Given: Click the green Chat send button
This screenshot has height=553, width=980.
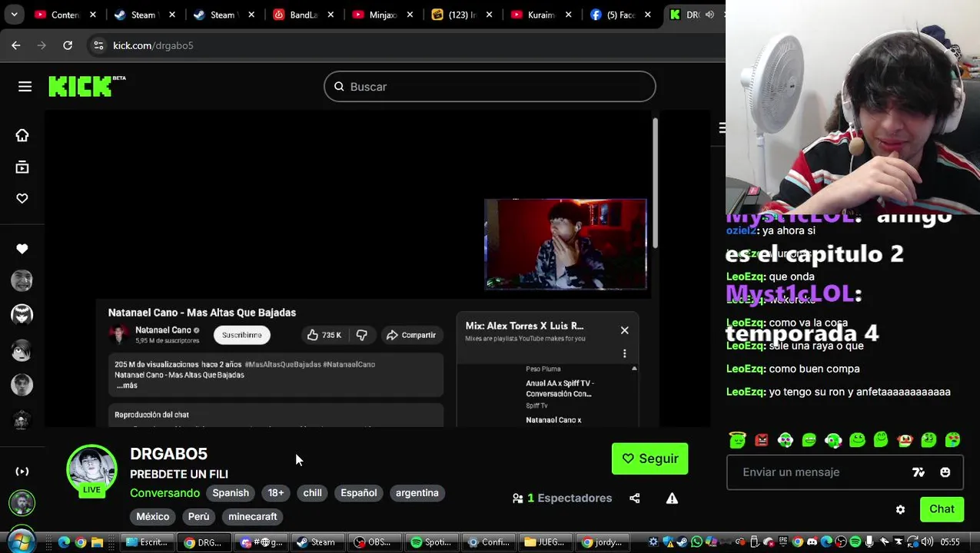Looking at the screenshot, I should (942, 509).
